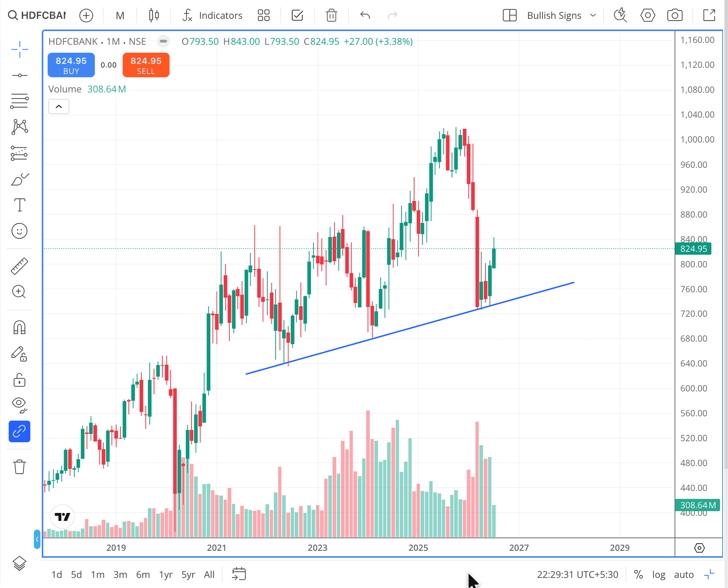Toggle lock all drawings
The image size is (728, 588).
coord(19,380)
